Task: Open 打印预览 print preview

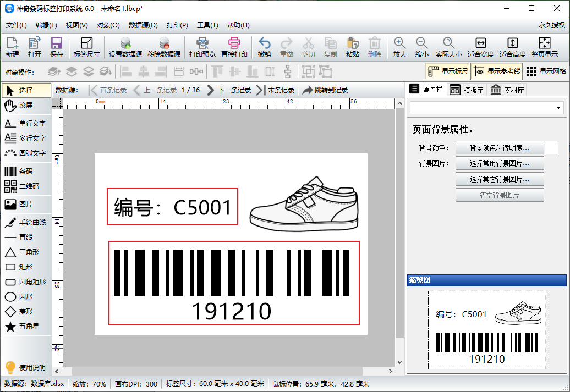Action: coord(202,47)
